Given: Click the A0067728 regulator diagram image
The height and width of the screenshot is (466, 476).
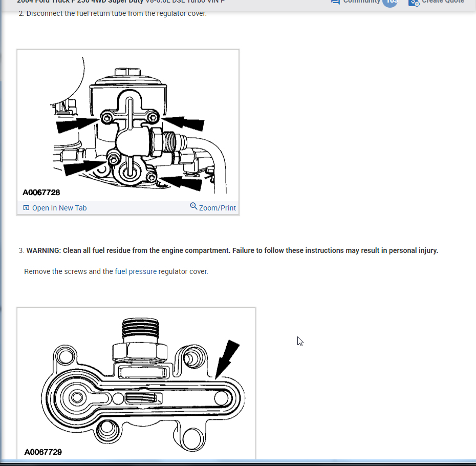Looking at the screenshot, I should [x=128, y=125].
